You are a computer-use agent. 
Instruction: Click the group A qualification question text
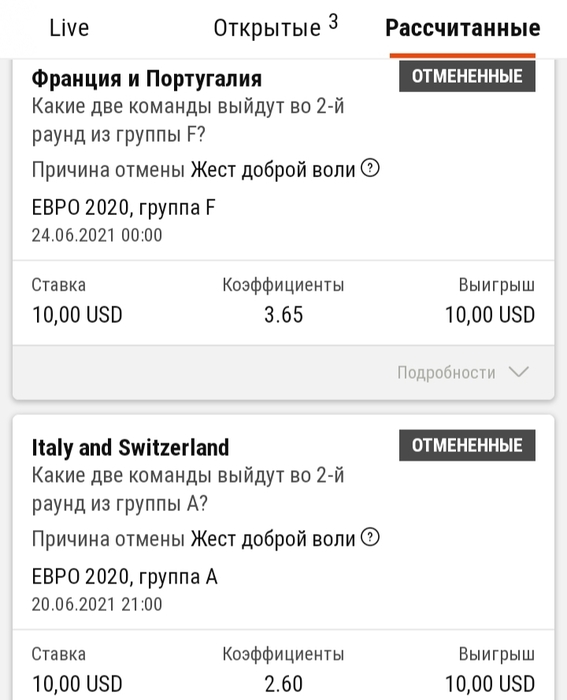coord(188,489)
